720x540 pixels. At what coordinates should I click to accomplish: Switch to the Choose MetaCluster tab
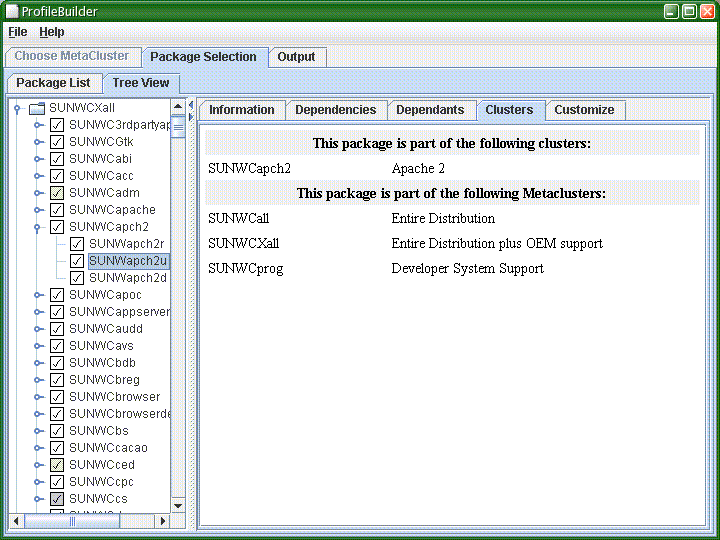[72, 56]
